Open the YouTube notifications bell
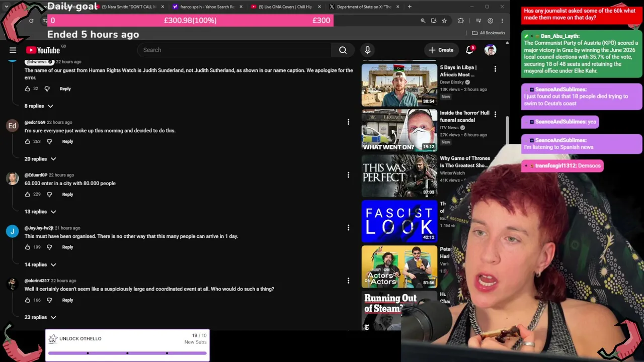Viewport: 644px width, 362px height. click(x=469, y=50)
